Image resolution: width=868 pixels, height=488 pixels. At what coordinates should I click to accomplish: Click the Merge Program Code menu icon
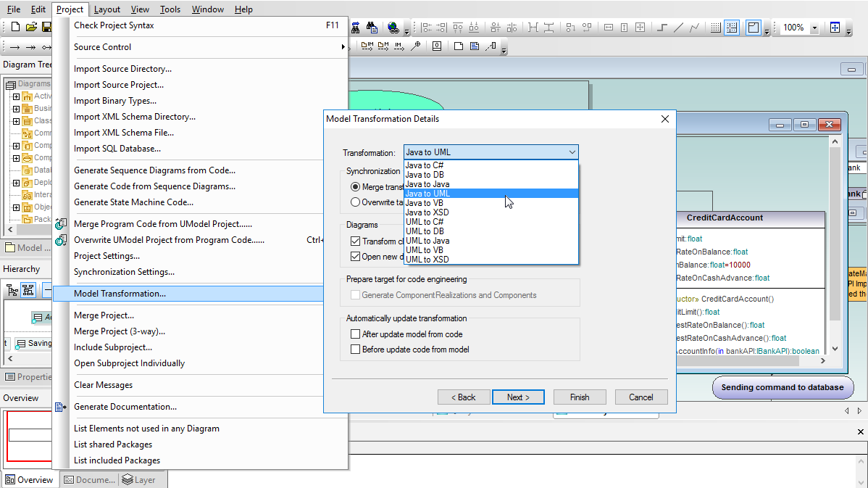(61, 224)
